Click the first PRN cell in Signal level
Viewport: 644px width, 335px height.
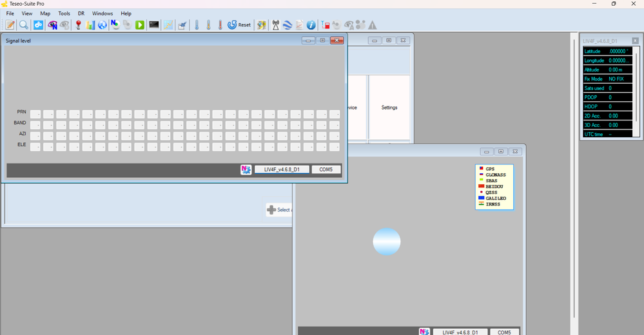(35, 114)
